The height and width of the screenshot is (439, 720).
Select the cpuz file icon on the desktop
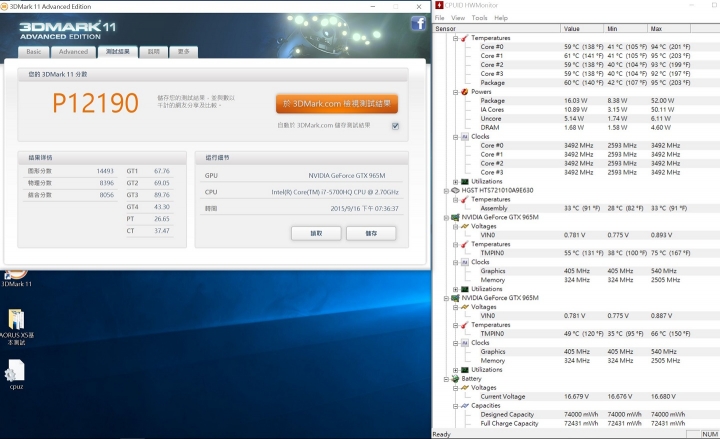pyautogui.click(x=16, y=374)
